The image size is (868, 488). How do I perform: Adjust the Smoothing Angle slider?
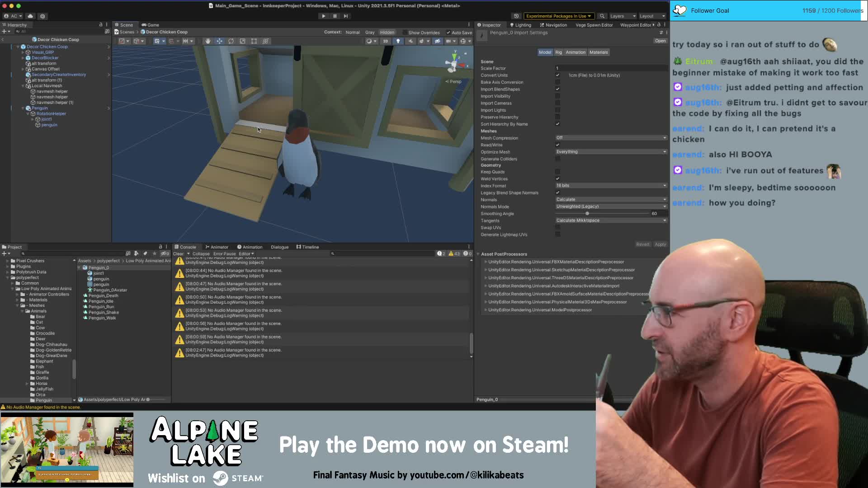pyautogui.click(x=587, y=214)
